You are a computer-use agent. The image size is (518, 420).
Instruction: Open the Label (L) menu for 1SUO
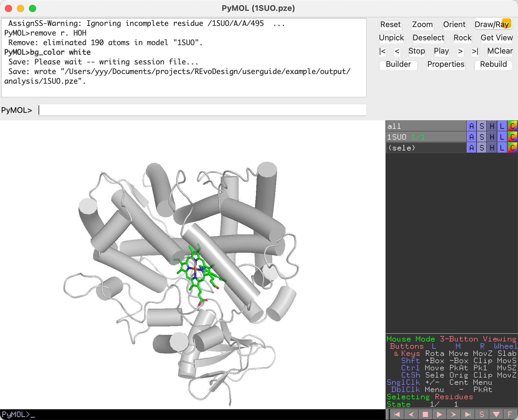(502, 137)
